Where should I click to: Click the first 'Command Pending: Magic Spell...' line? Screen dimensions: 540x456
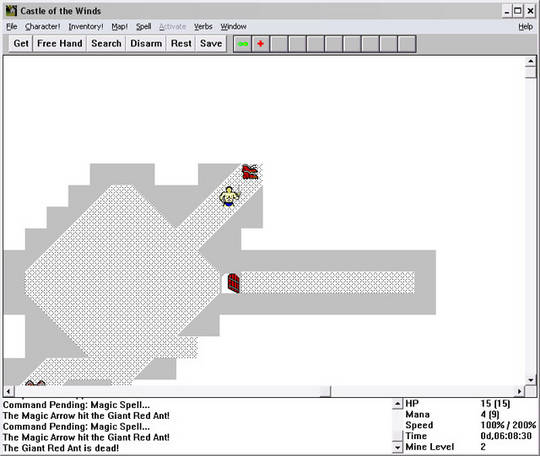pyautogui.click(x=76, y=405)
